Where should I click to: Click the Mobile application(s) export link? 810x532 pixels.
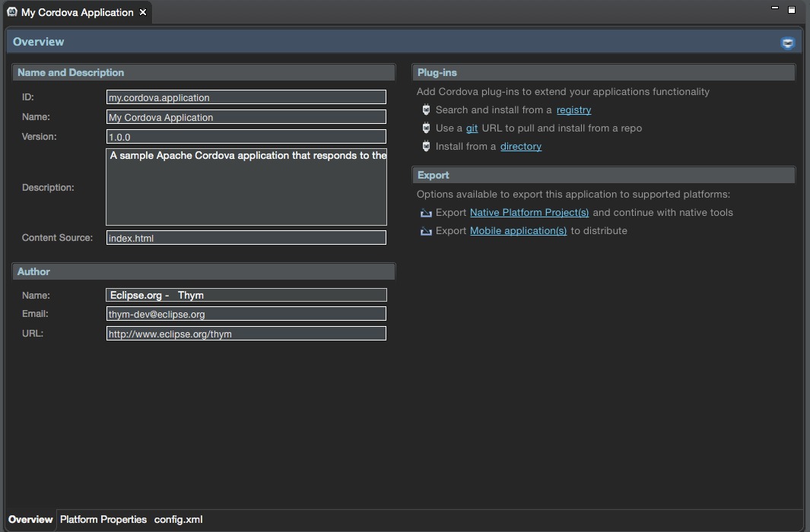click(x=518, y=230)
